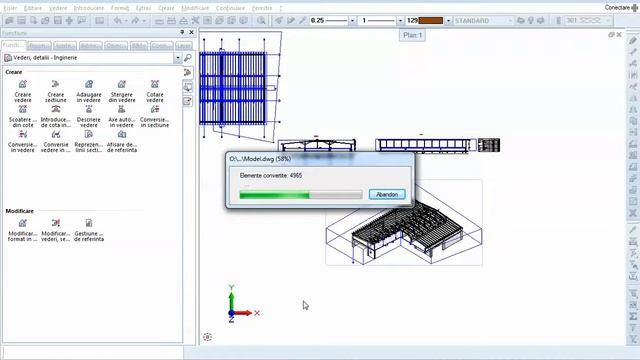Open the Continuare menu
The height and width of the screenshot is (360, 640).
tap(230, 8)
